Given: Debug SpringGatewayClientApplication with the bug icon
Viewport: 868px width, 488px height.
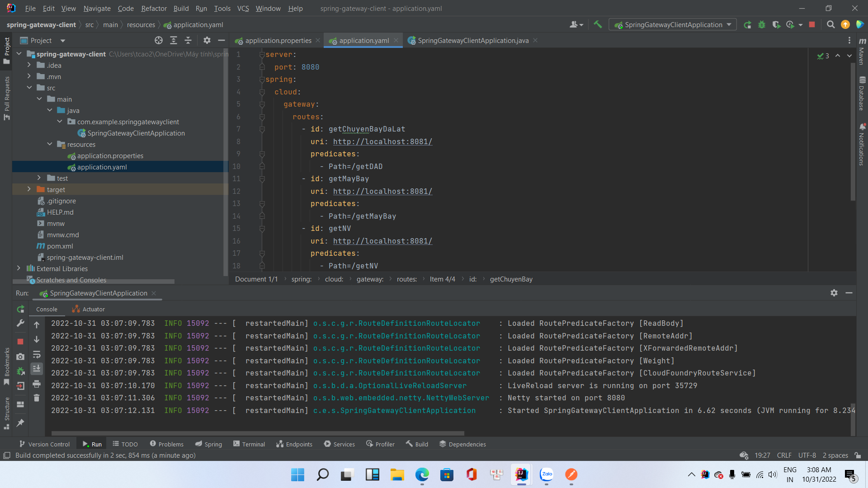Looking at the screenshot, I should [x=762, y=24].
